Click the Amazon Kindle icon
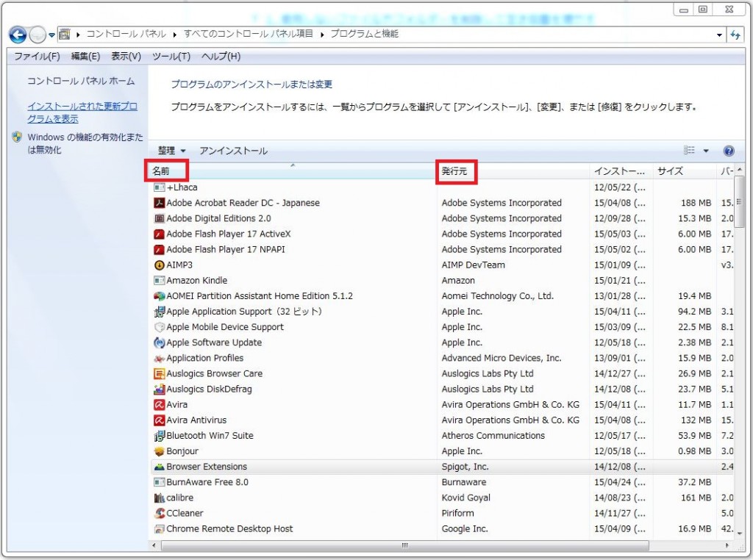Image resolution: width=753 pixels, height=560 pixels. point(159,280)
